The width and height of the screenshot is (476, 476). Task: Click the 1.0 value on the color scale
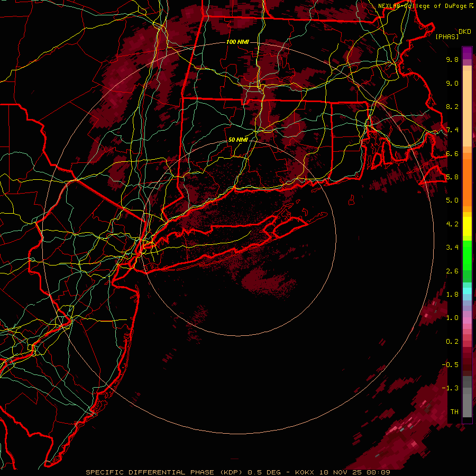[452, 318]
